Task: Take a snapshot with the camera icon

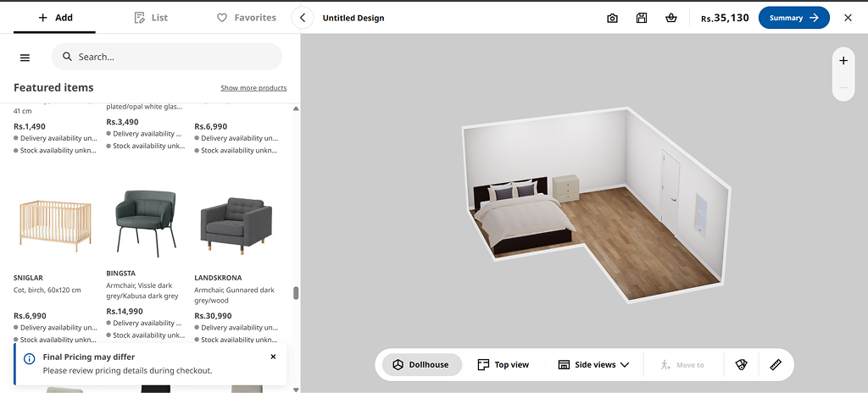Action: 612,19
